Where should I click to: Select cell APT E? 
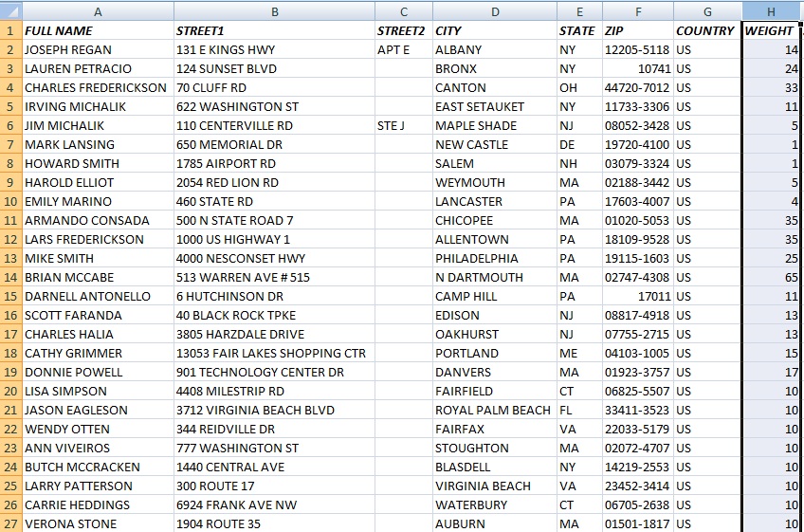[404, 49]
